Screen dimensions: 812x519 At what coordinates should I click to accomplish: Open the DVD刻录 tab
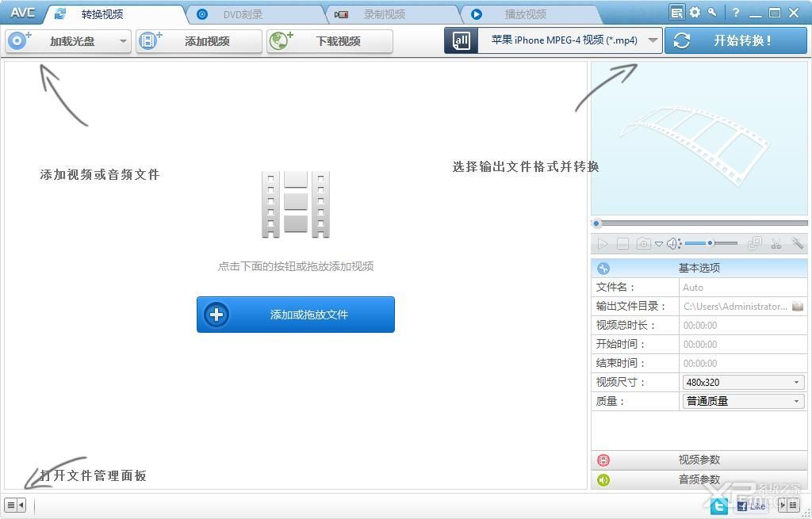[256, 14]
